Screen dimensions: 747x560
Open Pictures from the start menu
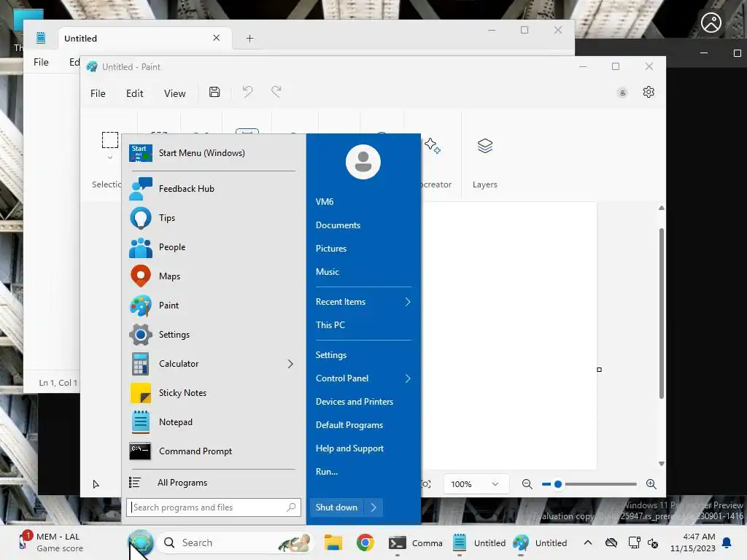[x=331, y=249]
